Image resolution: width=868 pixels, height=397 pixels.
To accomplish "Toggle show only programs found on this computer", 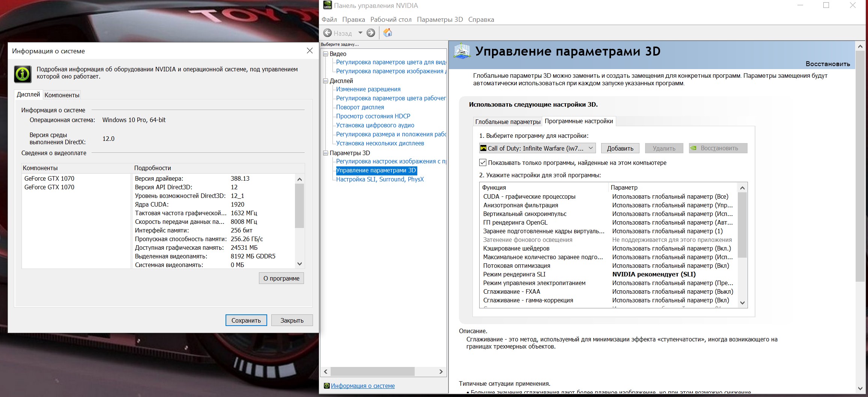I will point(483,163).
